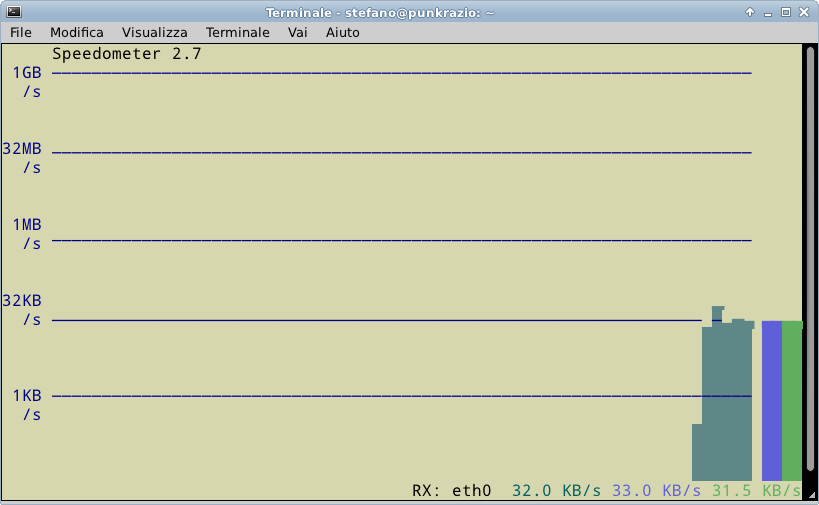Click the green average-speed bar
The width and height of the screenshot is (819, 505).
pos(792,401)
